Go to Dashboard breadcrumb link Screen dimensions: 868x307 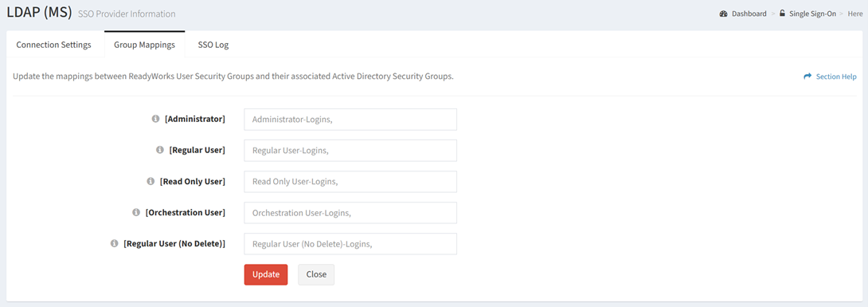pyautogui.click(x=749, y=14)
